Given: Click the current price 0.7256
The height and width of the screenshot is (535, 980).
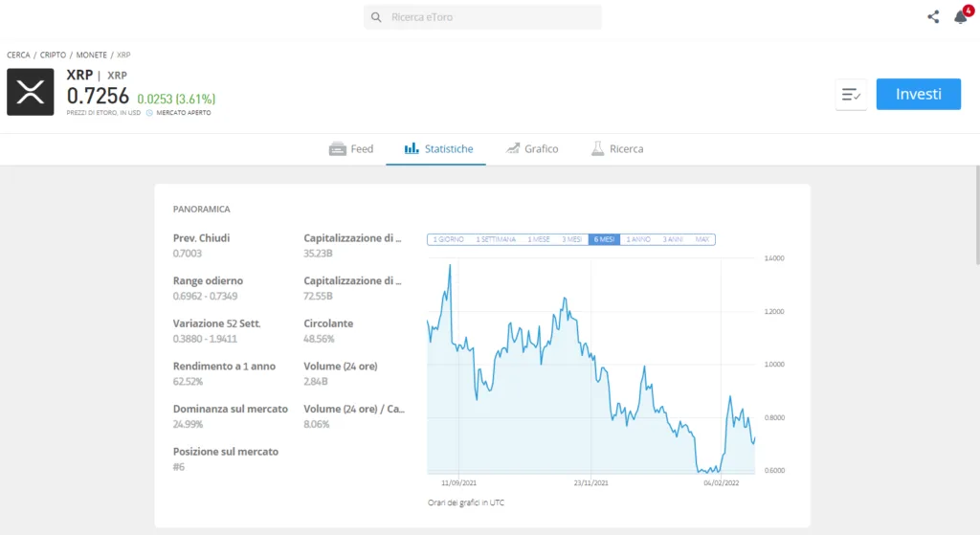Looking at the screenshot, I should (99, 97).
